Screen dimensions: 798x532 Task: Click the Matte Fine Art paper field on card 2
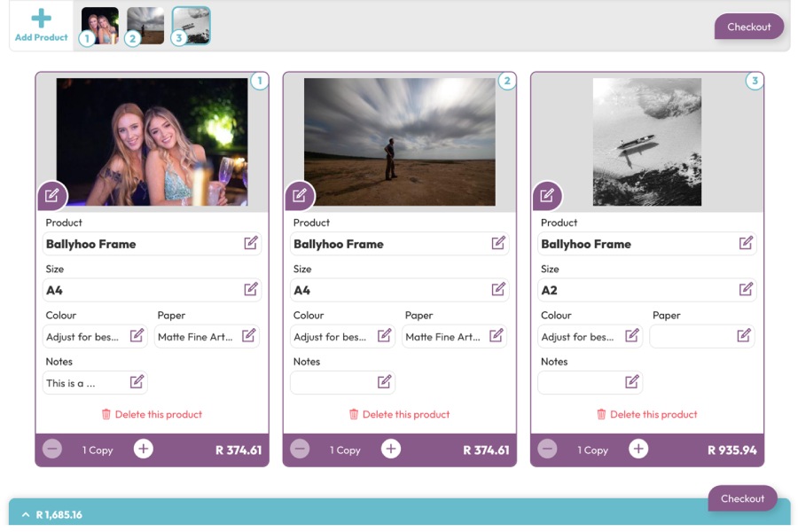455,336
